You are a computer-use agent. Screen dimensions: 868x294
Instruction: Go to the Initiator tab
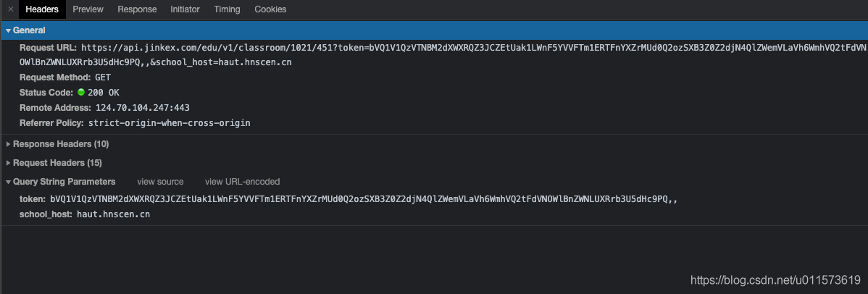185,9
